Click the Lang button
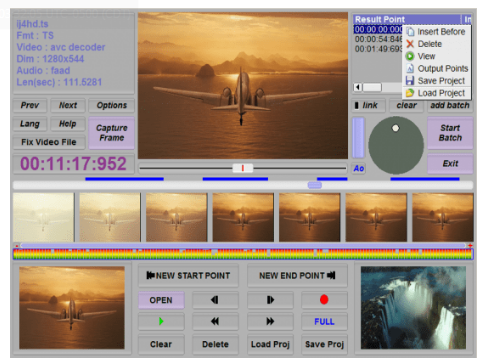The height and width of the screenshot is (361, 484). (x=30, y=124)
